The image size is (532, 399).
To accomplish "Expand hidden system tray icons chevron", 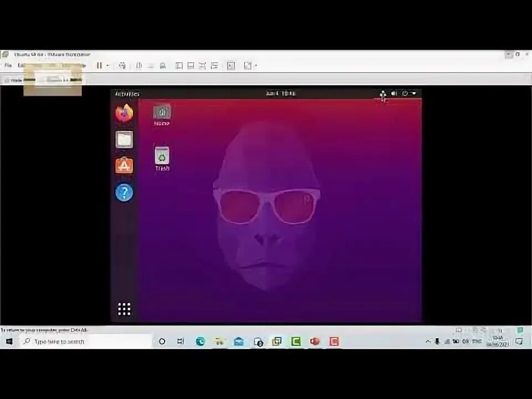I will (x=428, y=341).
